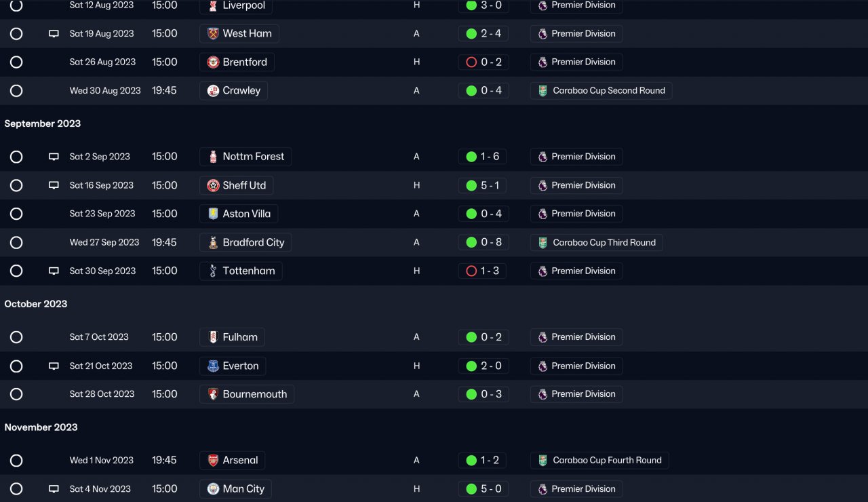868x502 pixels.
Task: Open the 1 - 3 result against Tottenham
Action: click(x=490, y=271)
